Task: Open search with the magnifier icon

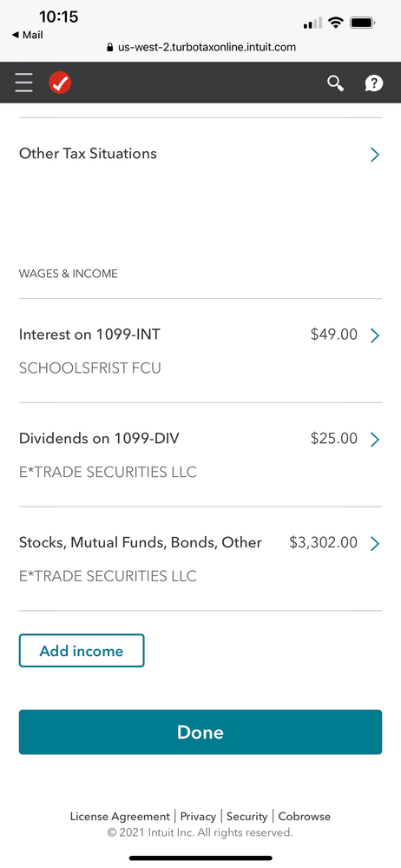Action: 335,83
